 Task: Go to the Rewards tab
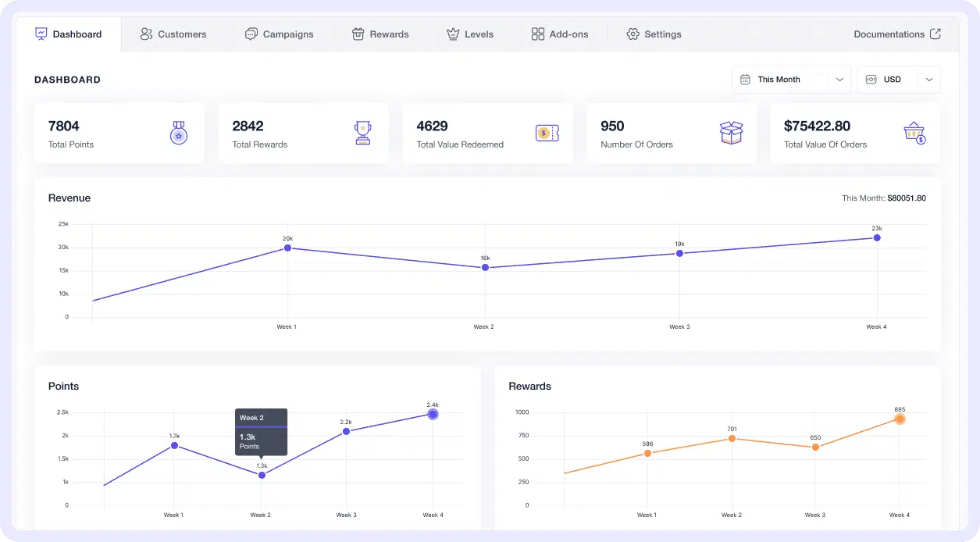click(x=380, y=34)
